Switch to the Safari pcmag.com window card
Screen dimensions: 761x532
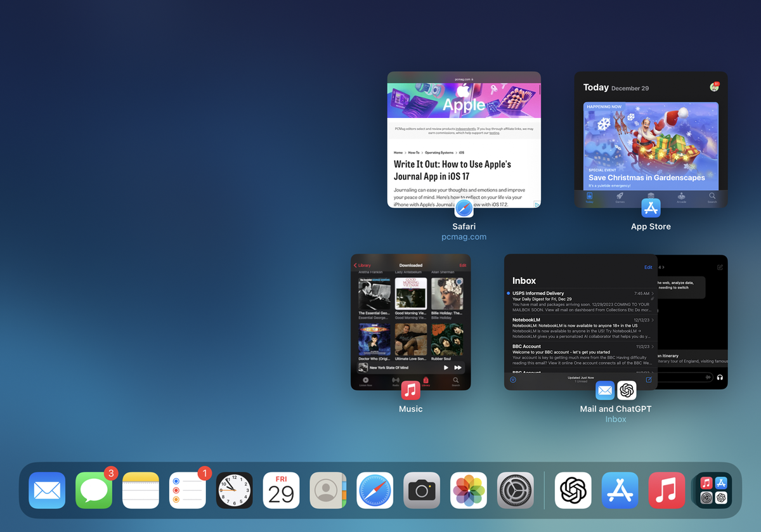(x=464, y=139)
